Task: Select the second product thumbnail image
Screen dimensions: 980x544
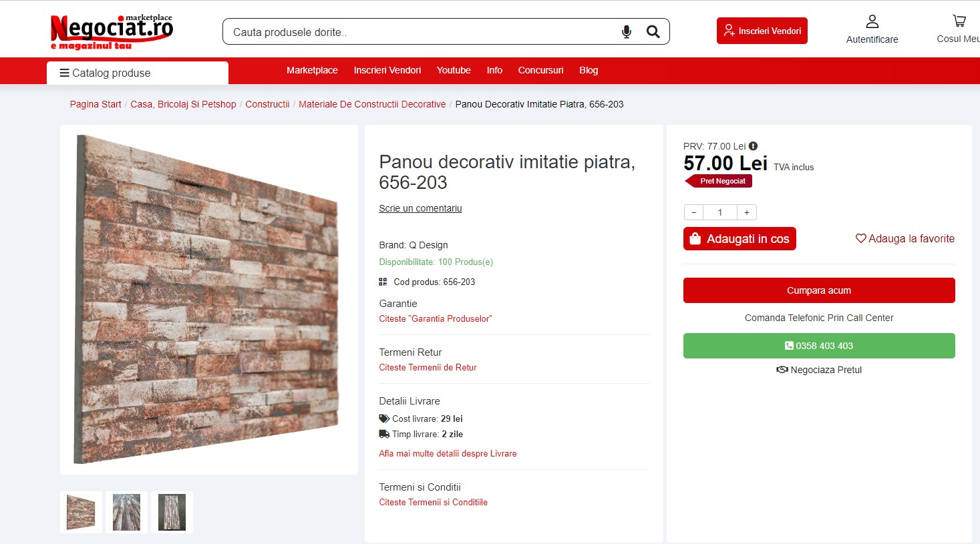Action: coord(127,512)
